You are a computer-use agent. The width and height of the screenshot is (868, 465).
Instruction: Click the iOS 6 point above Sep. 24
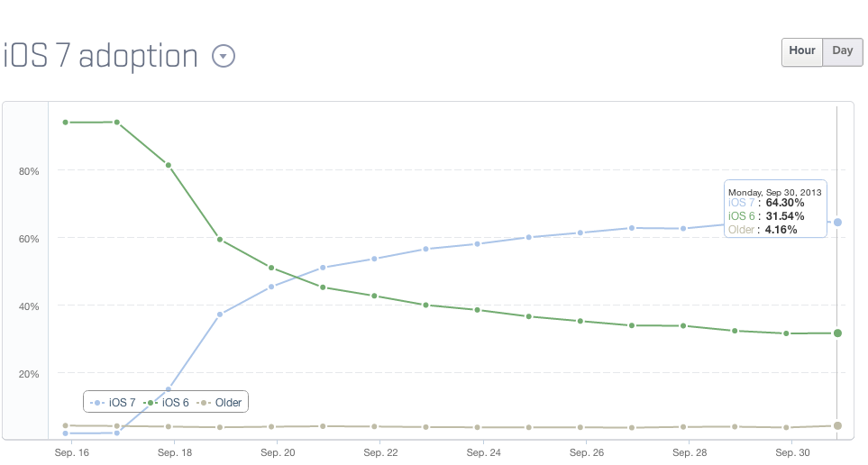point(477,310)
